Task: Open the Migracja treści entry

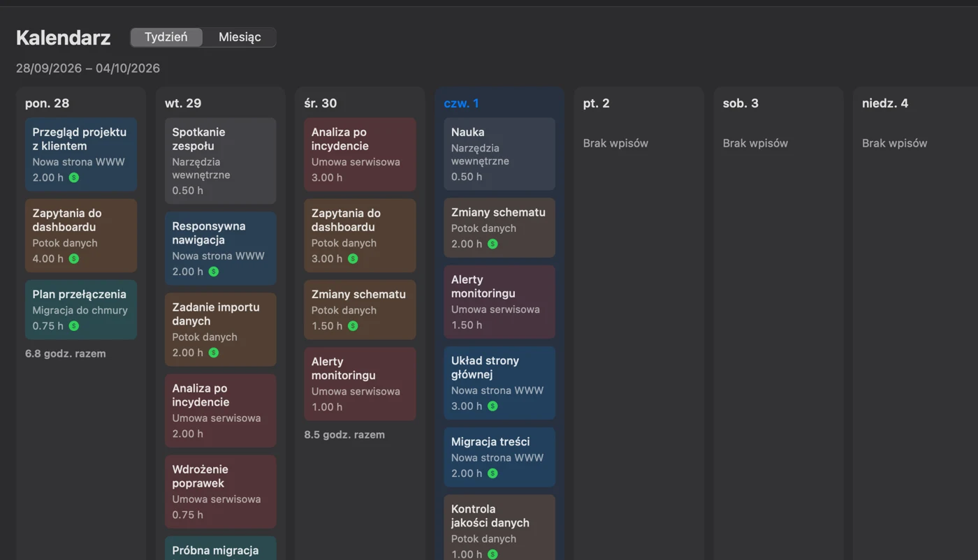Action: tap(499, 457)
